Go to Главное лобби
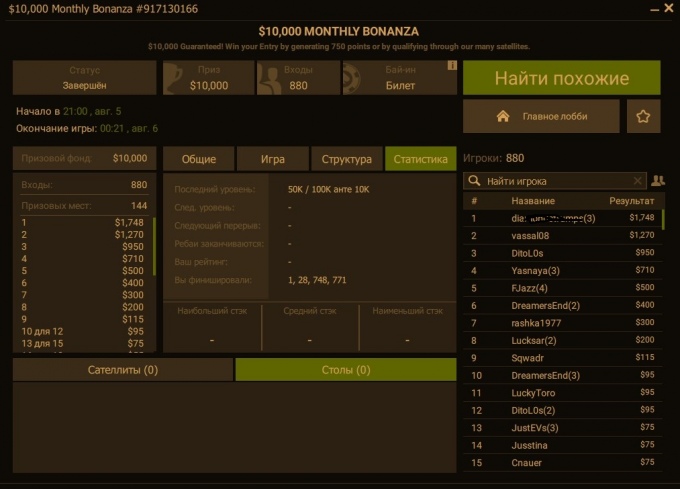Image resolution: width=680 pixels, height=489 pixels. click(x=541, y=116)
